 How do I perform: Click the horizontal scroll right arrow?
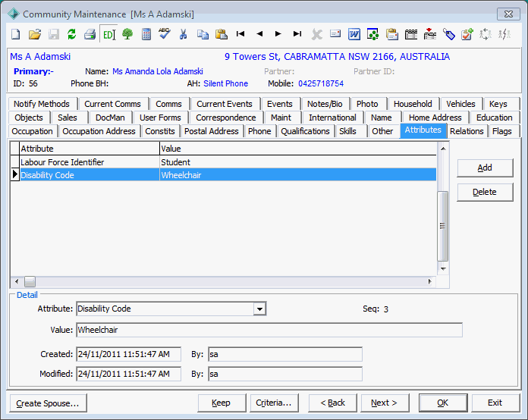coord(430,281)
